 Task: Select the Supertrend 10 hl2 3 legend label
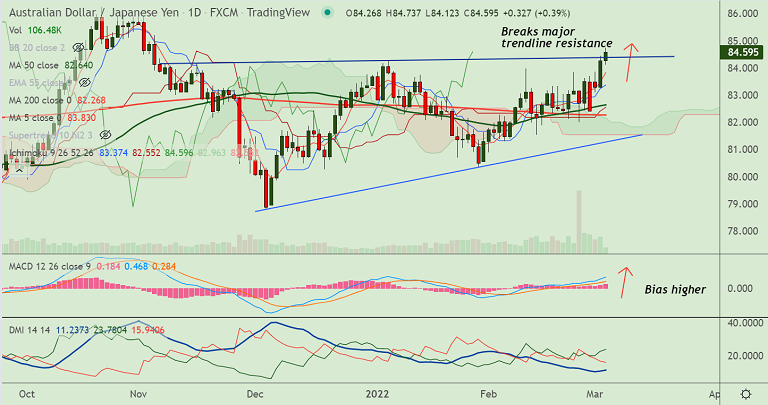pyautogui.click(x=50, y=135)
